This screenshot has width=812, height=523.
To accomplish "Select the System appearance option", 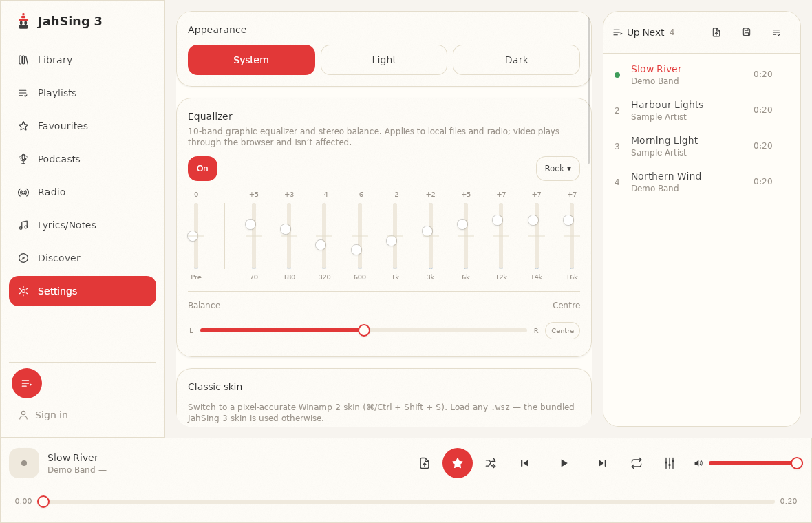I will point(251,60).
